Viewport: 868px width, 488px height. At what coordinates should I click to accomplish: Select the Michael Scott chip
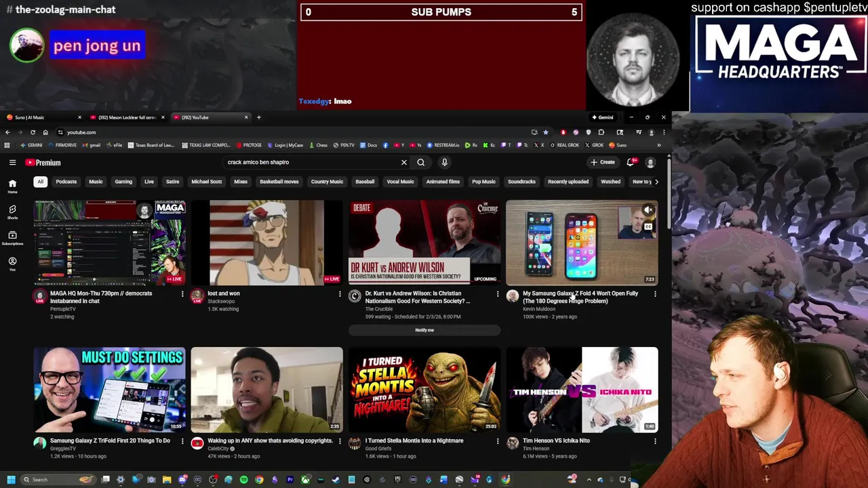(207, 182)
